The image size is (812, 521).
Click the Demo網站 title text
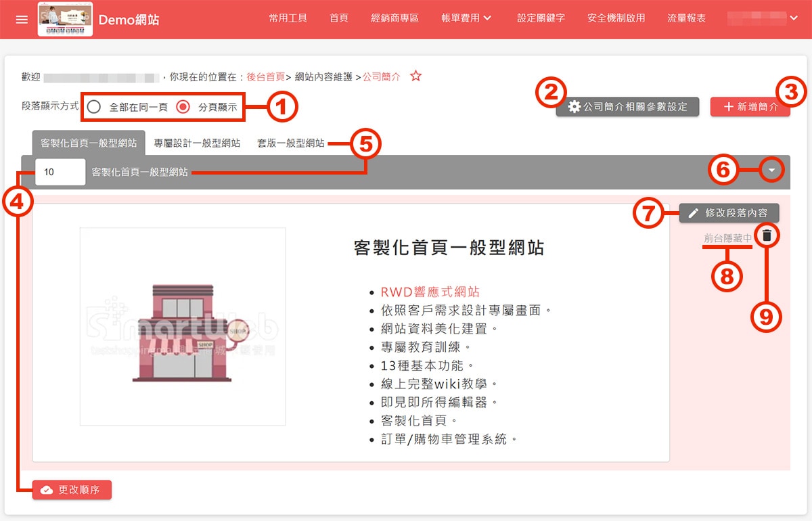[129, 20]
